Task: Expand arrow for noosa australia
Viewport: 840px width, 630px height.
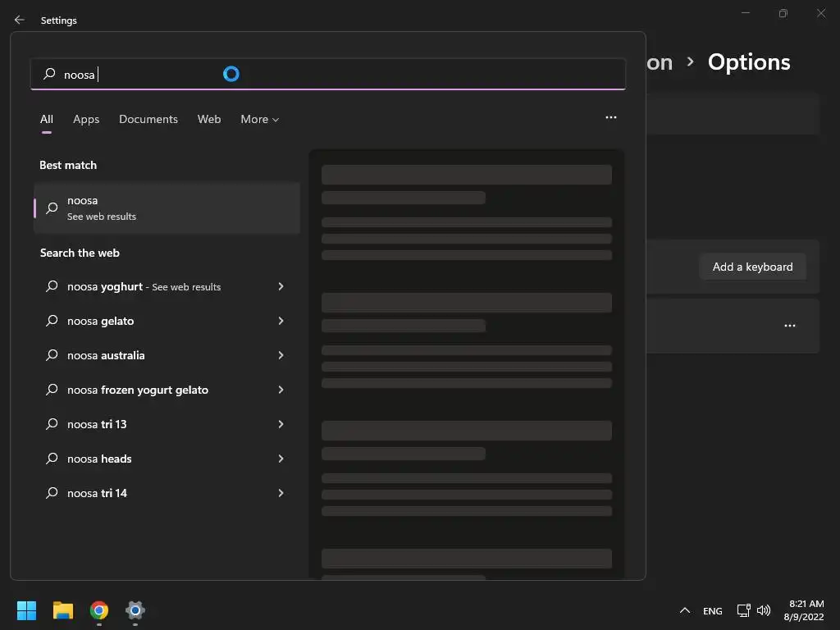Action: point(281,355)
